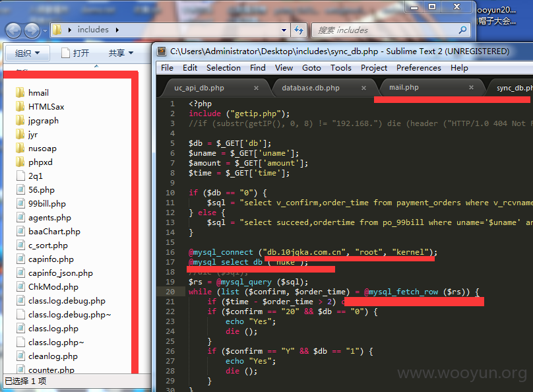Select the jpgraph folder
The height and width of the screenshot is (392, 533).
[37, 121]
